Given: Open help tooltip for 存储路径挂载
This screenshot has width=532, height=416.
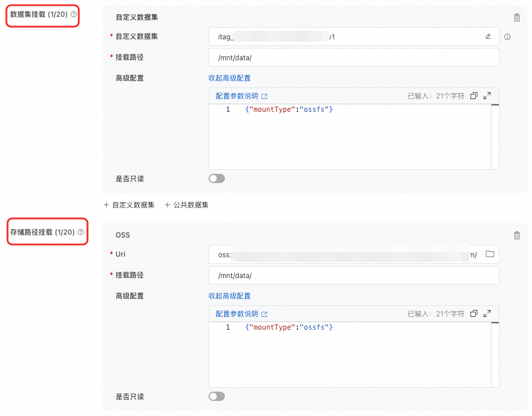Looking at the screenshot, I should coord(81,232).
